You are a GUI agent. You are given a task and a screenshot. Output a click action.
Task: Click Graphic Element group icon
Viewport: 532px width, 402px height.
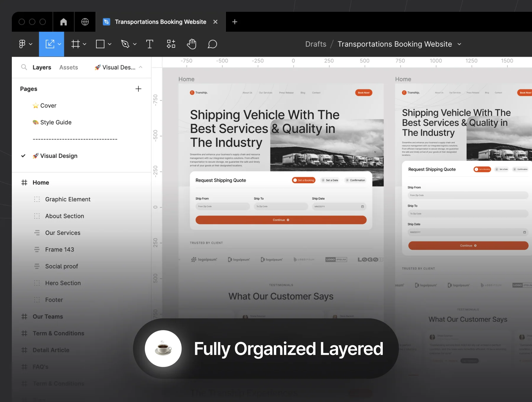pyautogui.click(x=37, y=199)
